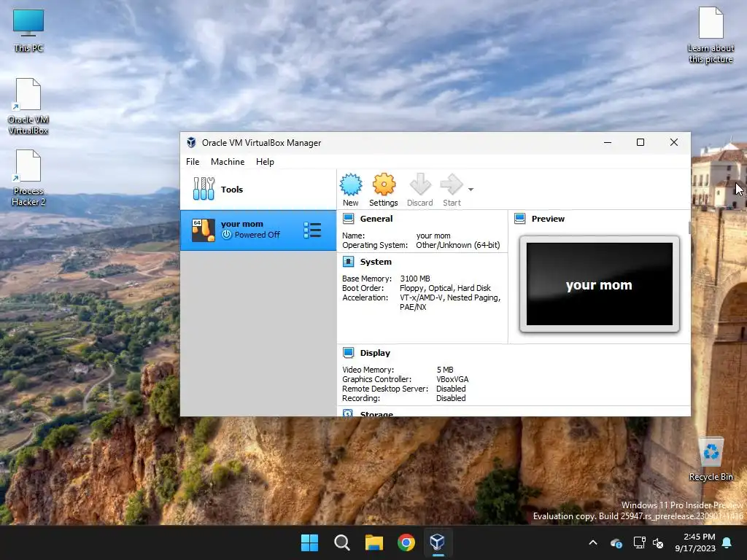Open taskbar Search

[x=342, y=542]
